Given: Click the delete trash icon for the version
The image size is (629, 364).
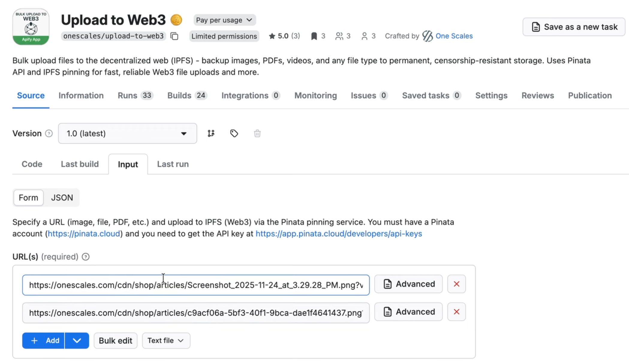Looking at the screenshot, I should [257, 133].
